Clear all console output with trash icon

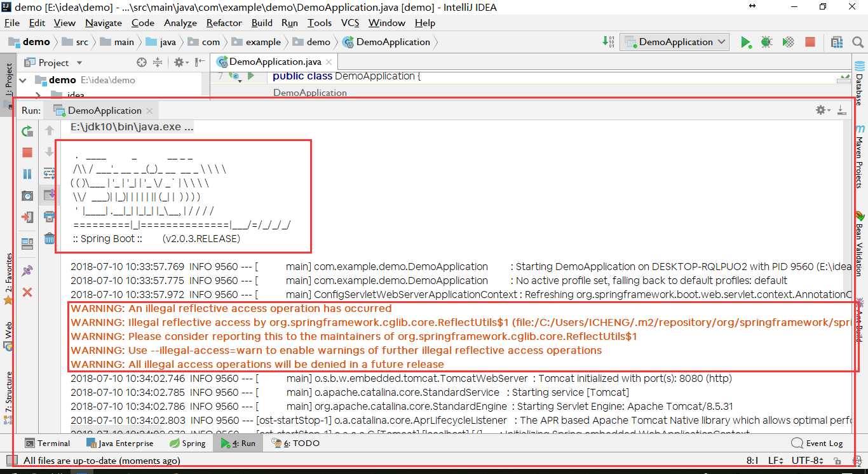pos(49,239)
